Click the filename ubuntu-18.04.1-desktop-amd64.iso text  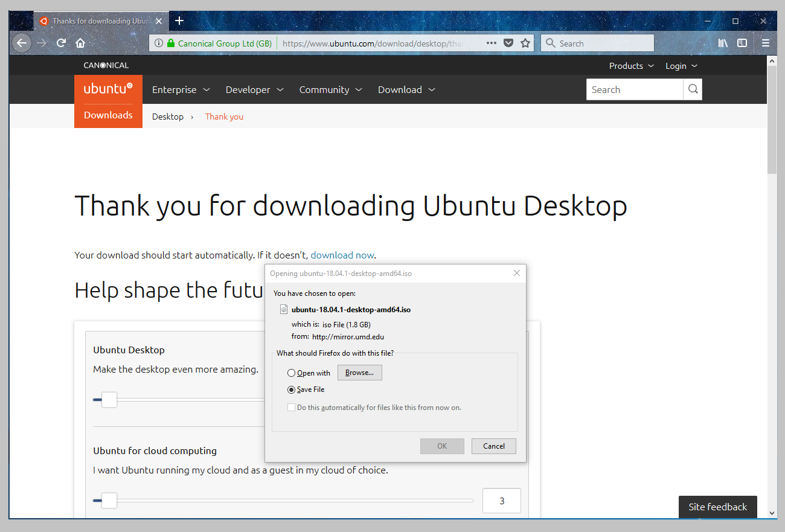351,310
